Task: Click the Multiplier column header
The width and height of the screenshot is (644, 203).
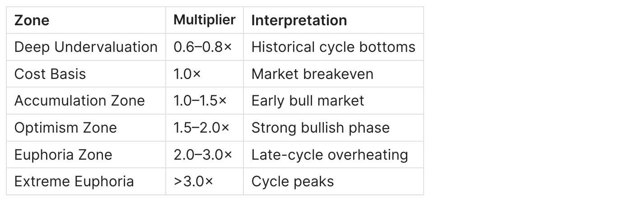Action: 205,20
